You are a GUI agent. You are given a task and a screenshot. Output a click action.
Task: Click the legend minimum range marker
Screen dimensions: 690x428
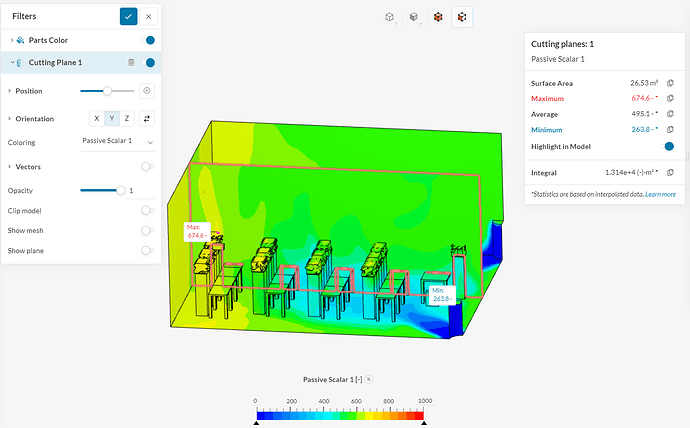click(256, 423)
